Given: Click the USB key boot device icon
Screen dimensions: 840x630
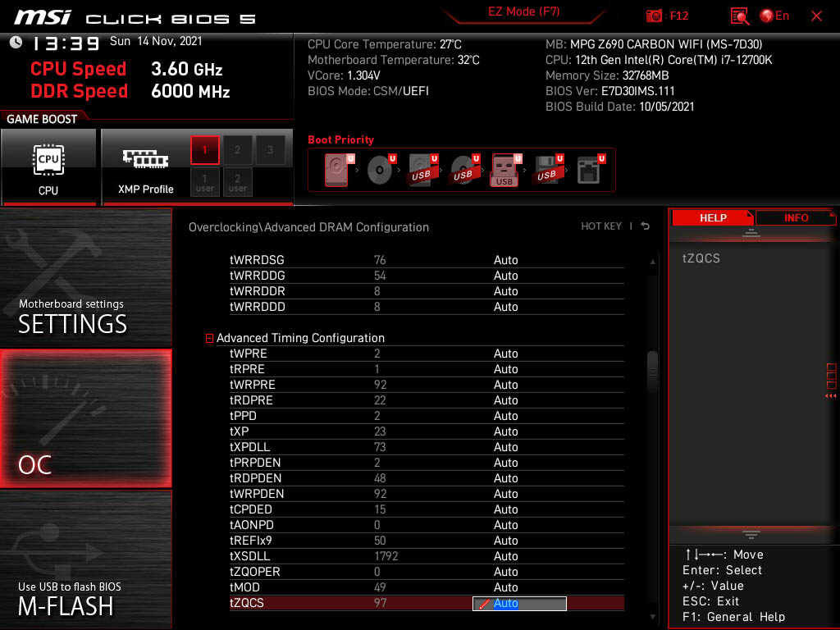Looking at the screenshot, I should point(504,170).
